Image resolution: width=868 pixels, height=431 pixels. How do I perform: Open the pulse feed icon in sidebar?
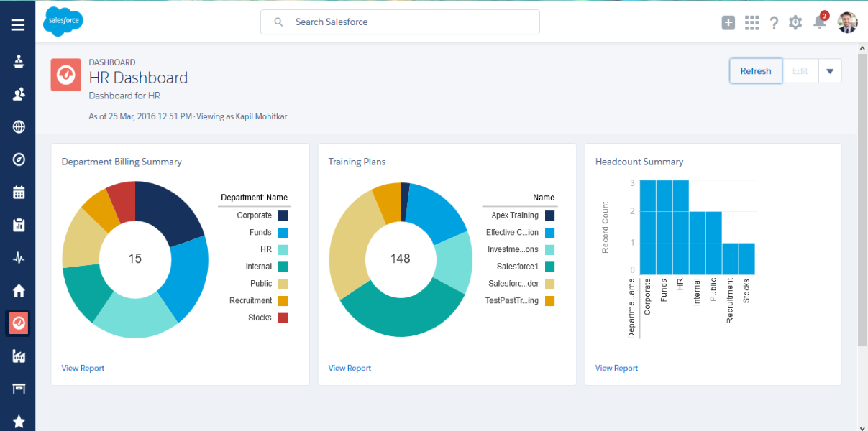[x=19, y=258]
